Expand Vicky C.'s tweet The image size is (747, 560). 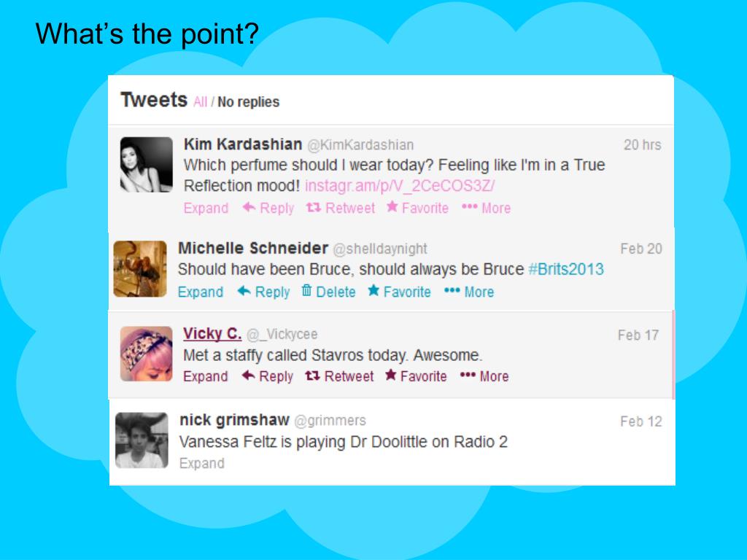[x=205, y=376]
